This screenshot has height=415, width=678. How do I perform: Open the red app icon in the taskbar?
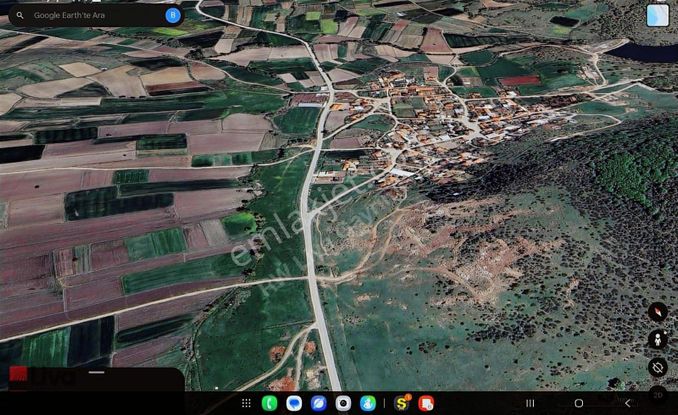coord(426,403)
